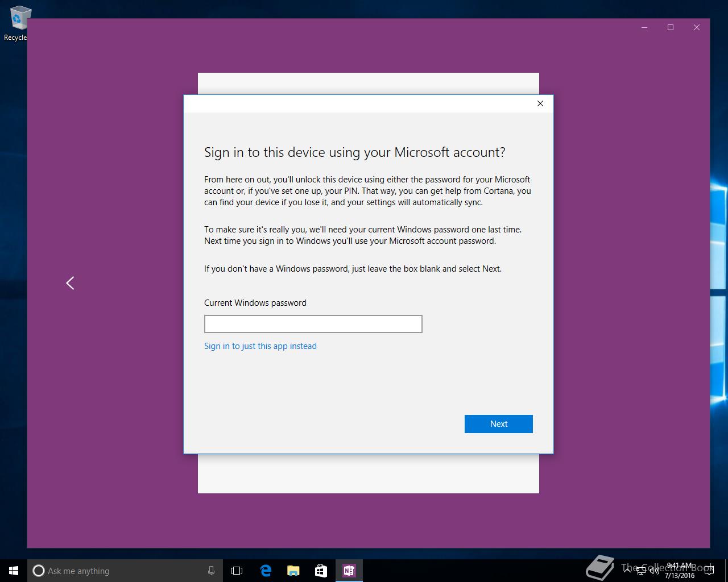The image size is (728, 582).
Task: Maximize the purple OneNote window
Action: point(671,27)
